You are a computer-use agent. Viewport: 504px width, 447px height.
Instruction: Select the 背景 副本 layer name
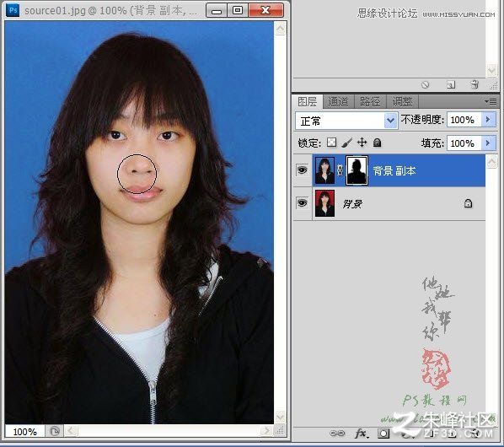[x=394, y=170]
